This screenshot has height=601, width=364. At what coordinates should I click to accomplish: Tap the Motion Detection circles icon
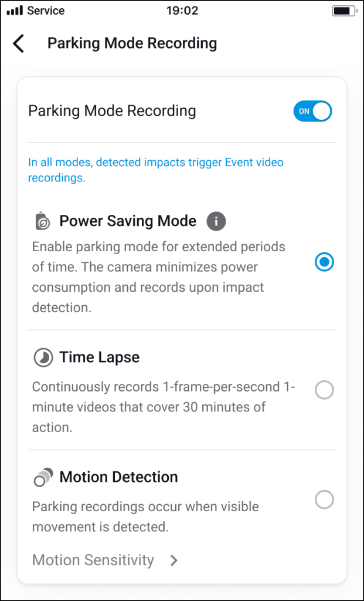tap(42, 478)
